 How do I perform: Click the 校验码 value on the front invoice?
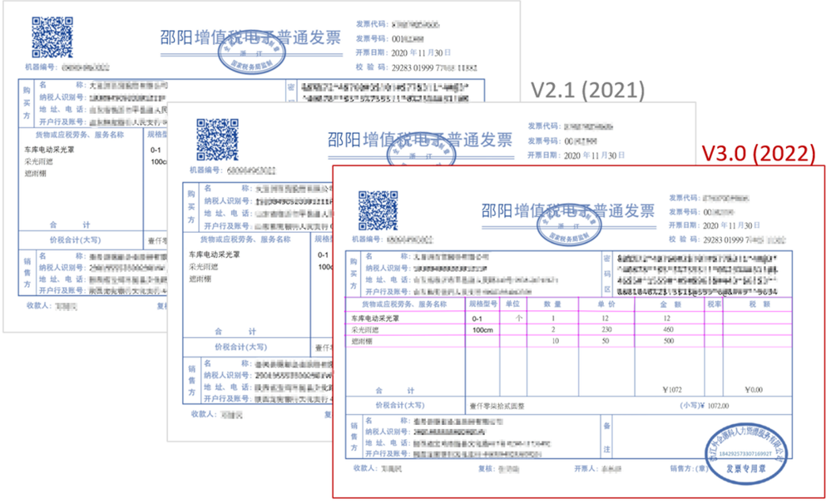point(744,240)
